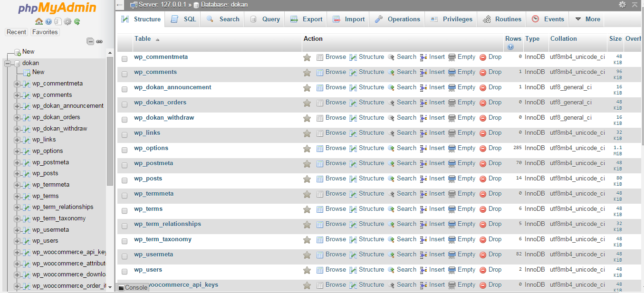Screen dimensions: 644x293
Task: Click the Favorites button in sidebar
Action: tap(45, 32)
